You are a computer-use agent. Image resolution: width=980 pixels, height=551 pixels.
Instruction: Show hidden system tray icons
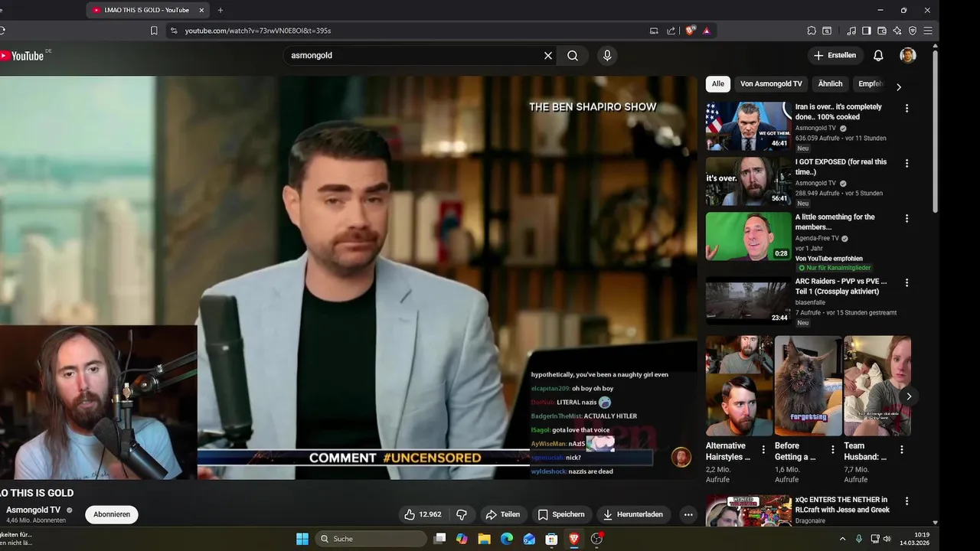(843, 539)
